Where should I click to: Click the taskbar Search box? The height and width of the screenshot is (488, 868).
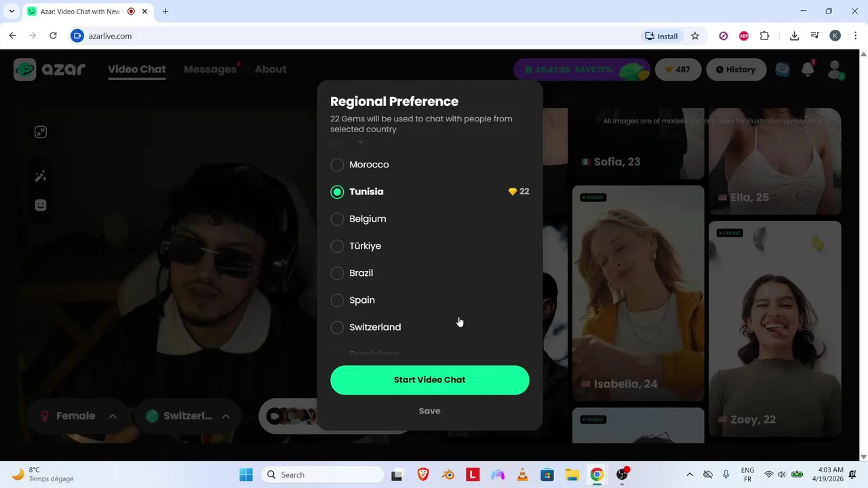322,474
